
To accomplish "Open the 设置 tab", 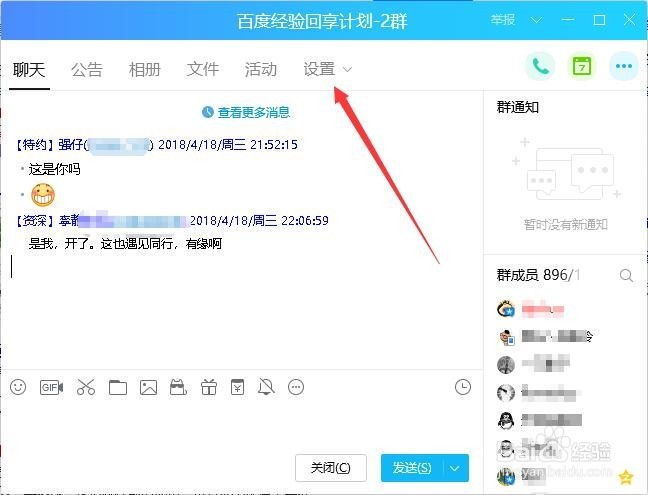I will pyautogui.click(x=319, y=69).
